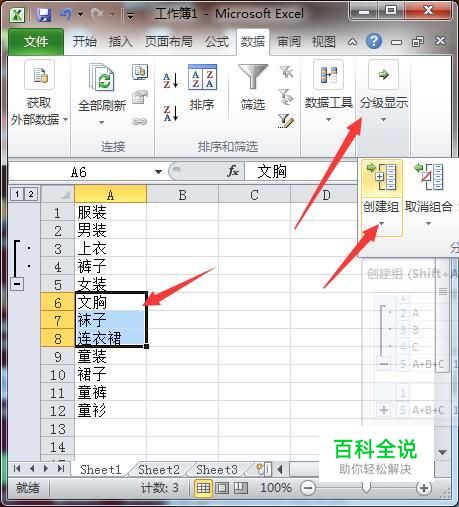The width and height of the screenshot is (459, 507).
Task: Collapse the outline group with minus button
Action: pos(17,284)
